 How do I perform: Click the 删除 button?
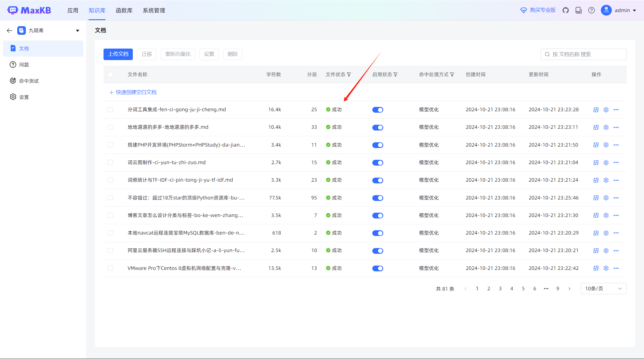tap(233, 54)
